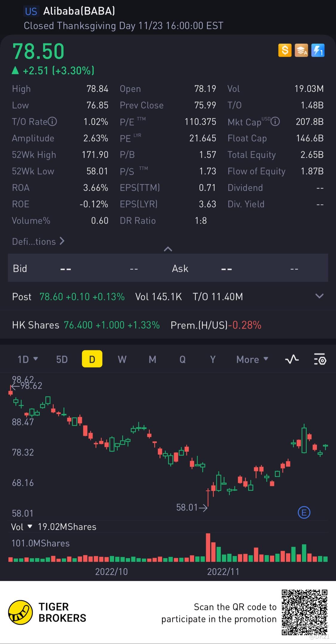Tap the Bid price field
Image resolution: width=336 pixels, height=644 pixels.
pos(65,269)
